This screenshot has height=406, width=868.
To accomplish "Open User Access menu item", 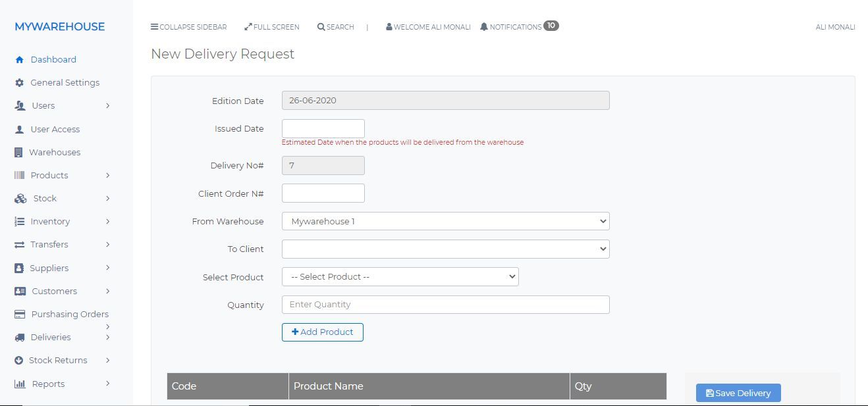I will click(x=55, y=130).
